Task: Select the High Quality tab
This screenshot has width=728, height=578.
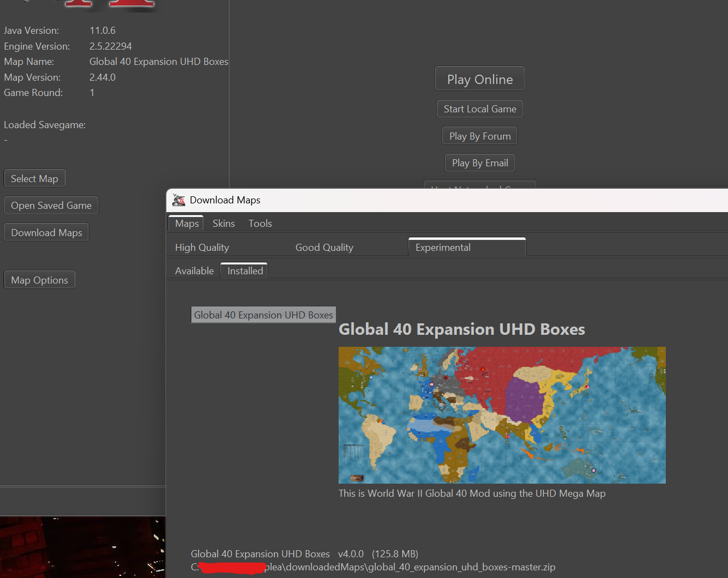Action: click(202, 248)
